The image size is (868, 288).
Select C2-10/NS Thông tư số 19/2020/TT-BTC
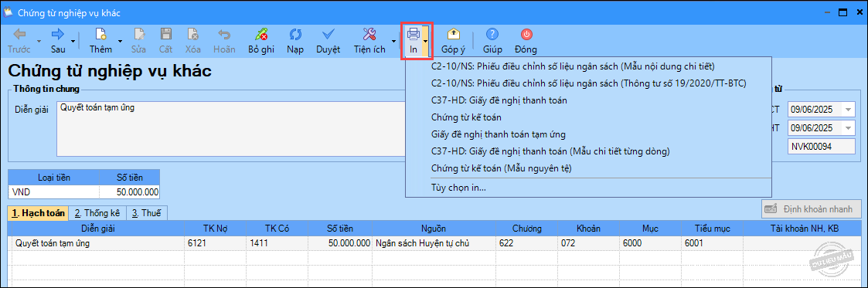click(588, 84)
